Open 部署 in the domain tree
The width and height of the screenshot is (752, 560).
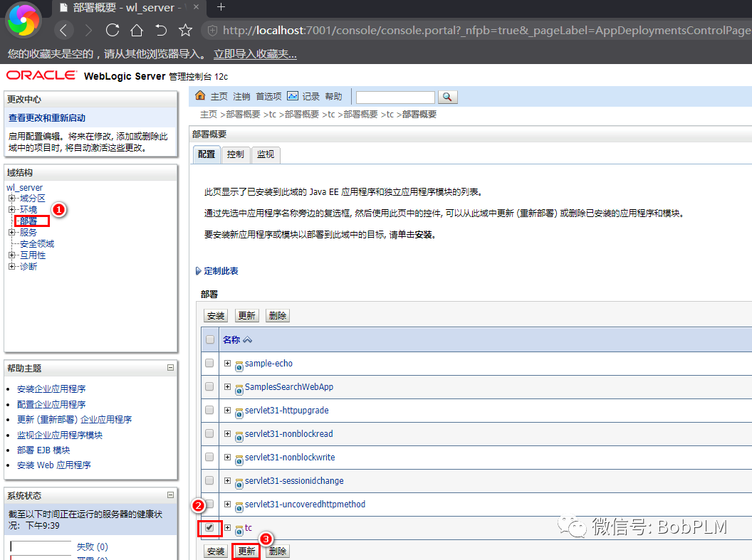(x=28, y=221)
